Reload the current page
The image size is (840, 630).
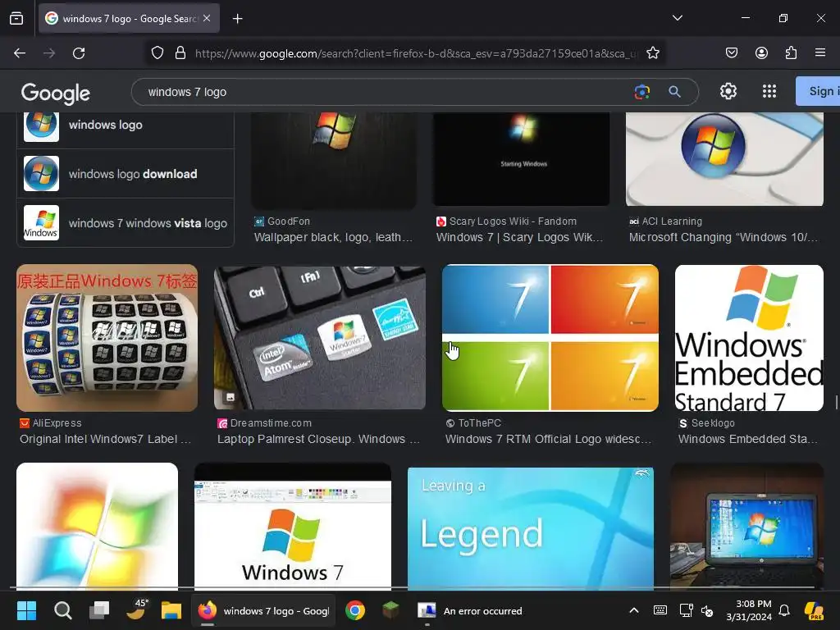(x=79, y=53)
